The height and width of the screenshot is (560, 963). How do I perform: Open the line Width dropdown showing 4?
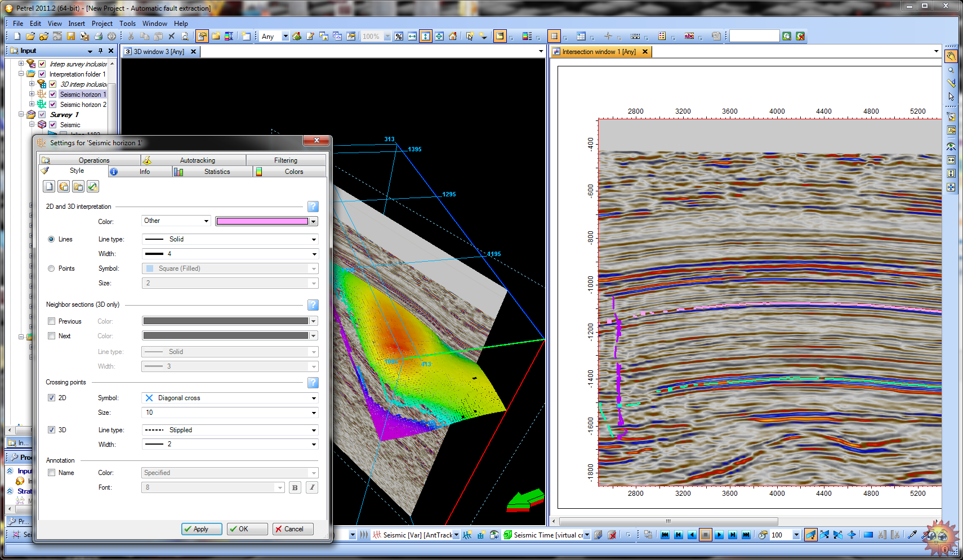[230, 254]
